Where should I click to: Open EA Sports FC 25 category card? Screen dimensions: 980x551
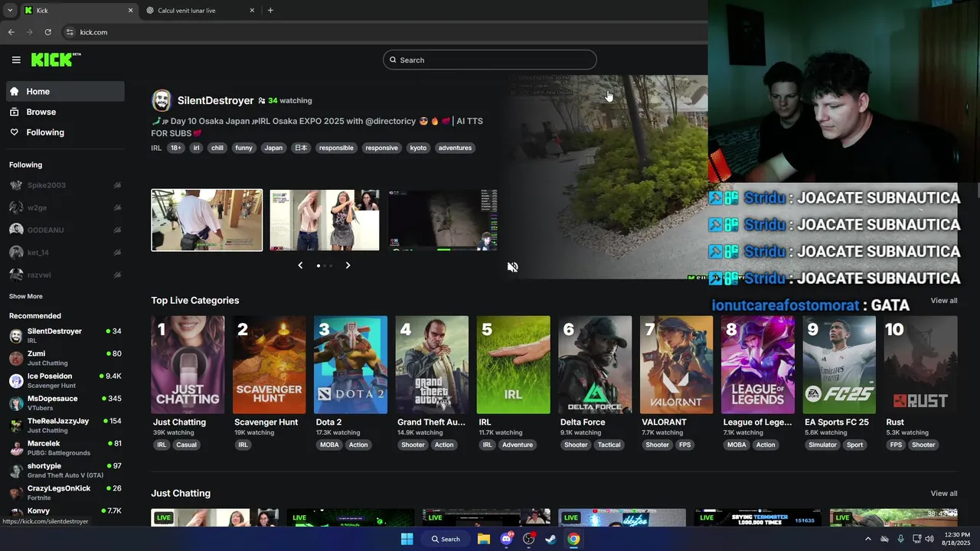point(839,365)
